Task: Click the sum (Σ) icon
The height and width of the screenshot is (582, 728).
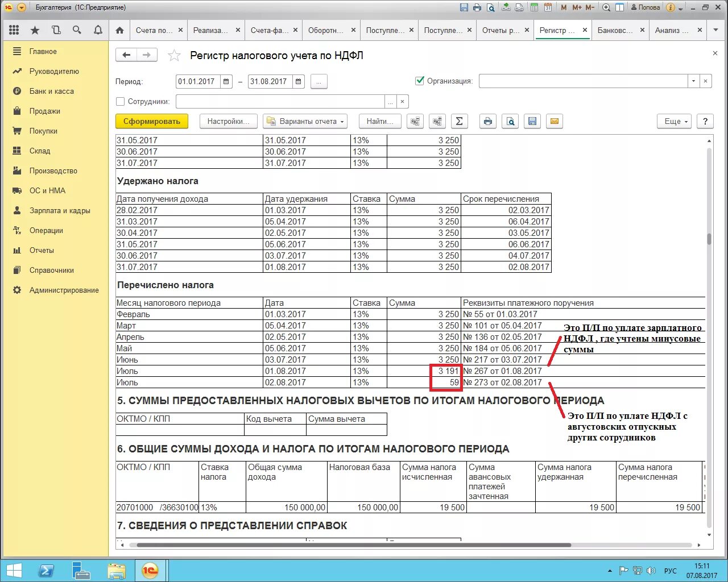Action: coord(459,121)
